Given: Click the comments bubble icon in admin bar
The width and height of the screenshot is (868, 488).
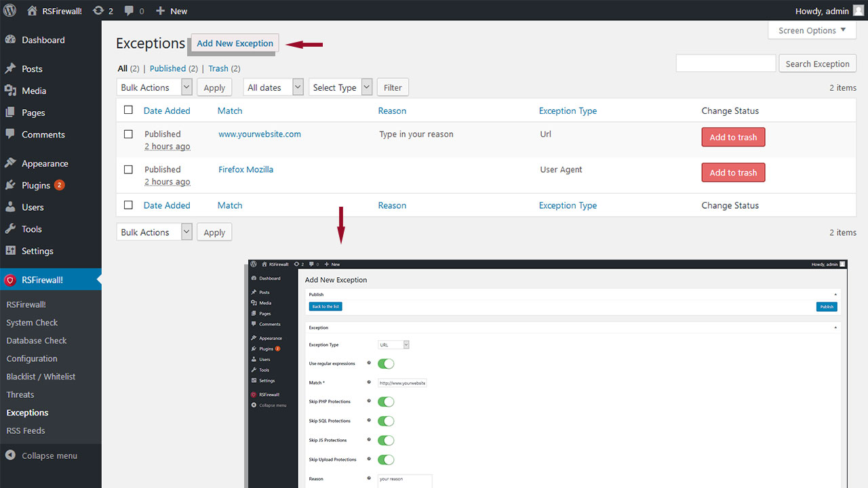Looking at the screenshot, I should (x=130, y=11).
